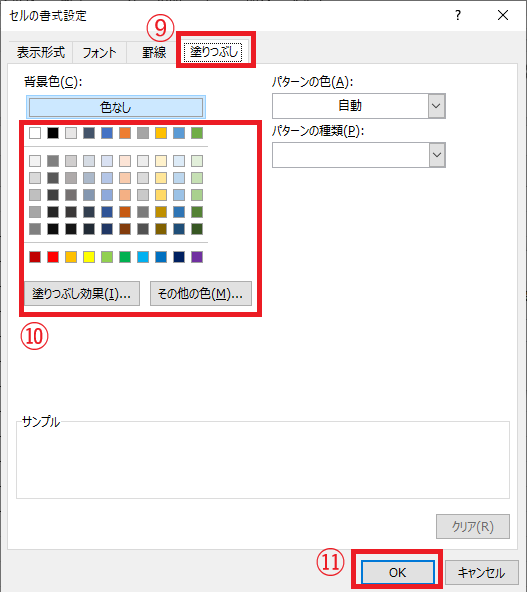Pick lightest green swatch in first tint row
Viewport: 527px width, 592px height.
[197, 161]
